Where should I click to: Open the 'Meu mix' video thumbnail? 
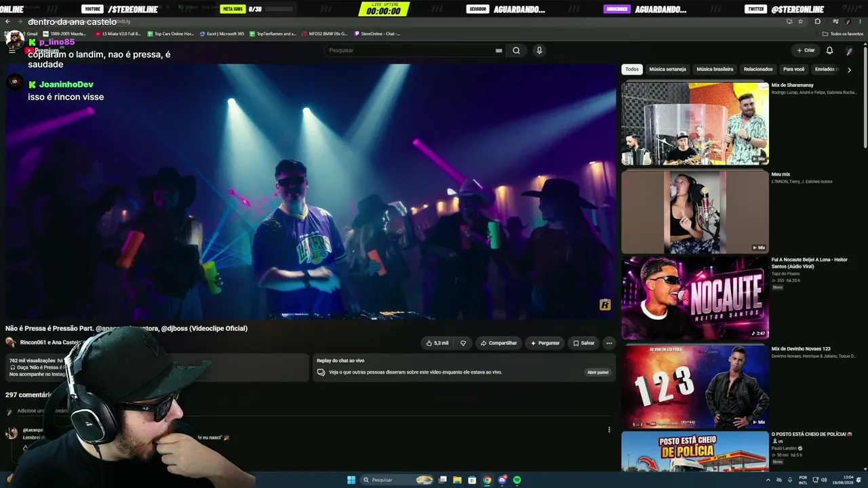[695, 212]
